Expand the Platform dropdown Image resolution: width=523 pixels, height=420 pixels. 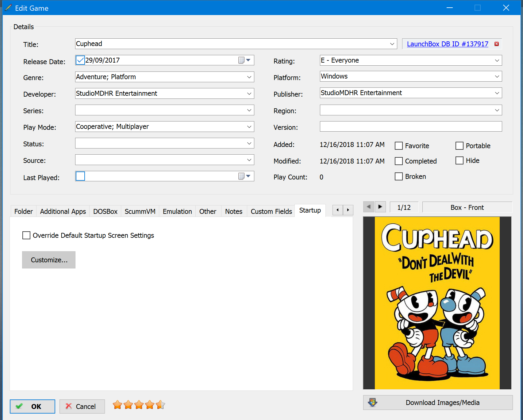pyautogui.click(x=497, y=76)
